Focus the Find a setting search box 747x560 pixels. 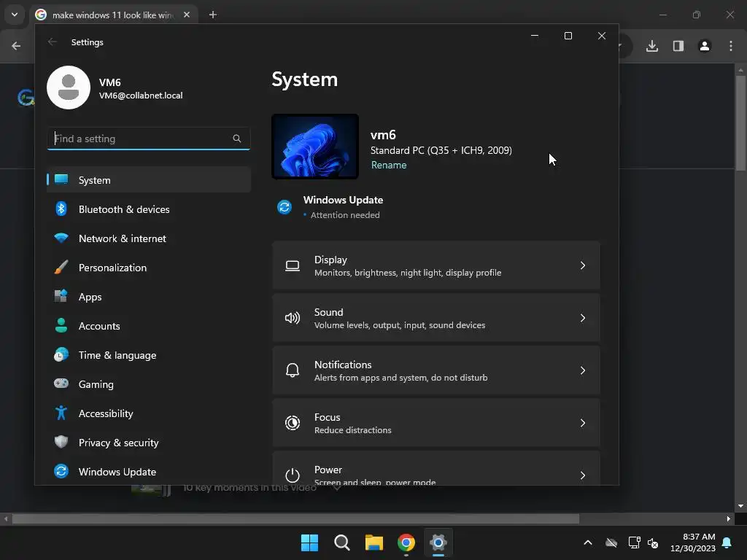[x=149, y=139]
